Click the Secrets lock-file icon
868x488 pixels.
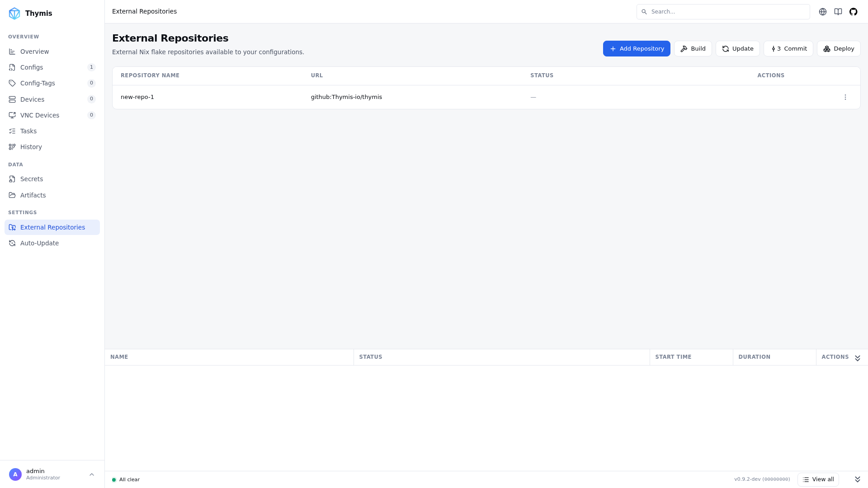coord(12,179)
